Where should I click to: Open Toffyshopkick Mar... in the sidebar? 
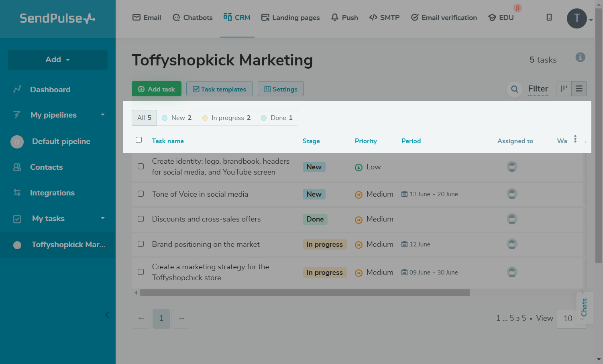(x=58, y=244)
